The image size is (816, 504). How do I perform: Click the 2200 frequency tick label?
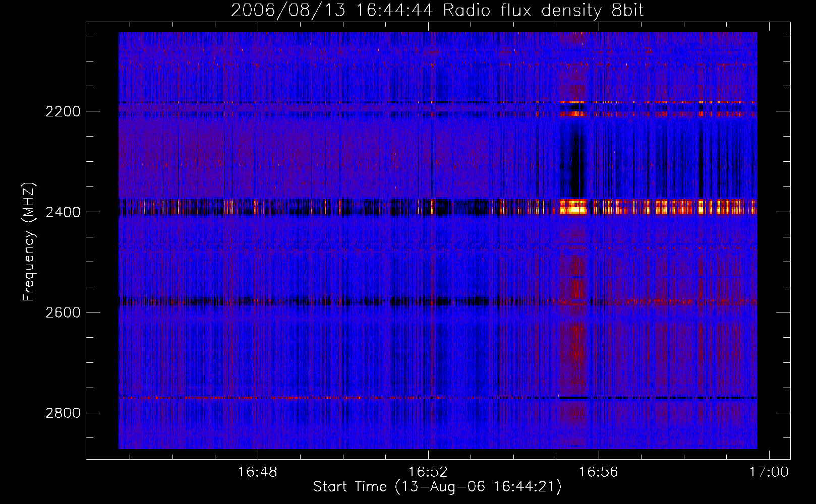click(63, 111)
